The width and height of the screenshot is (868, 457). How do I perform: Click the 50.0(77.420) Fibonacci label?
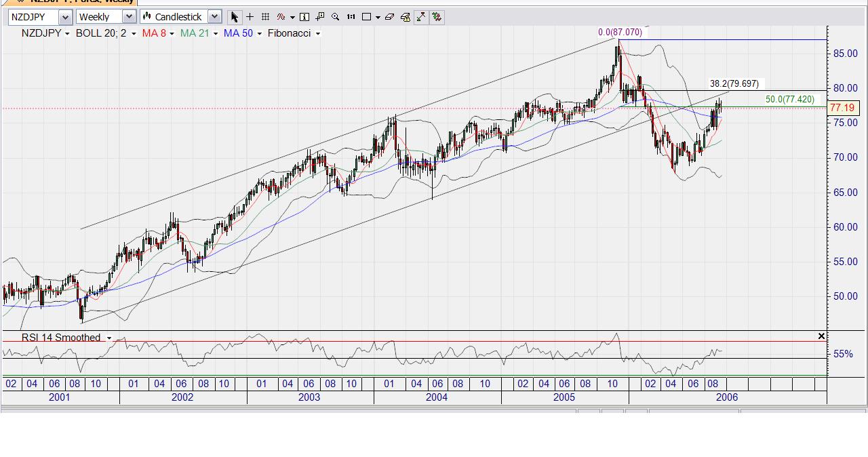pyautogui.click(x=790, y=100)
